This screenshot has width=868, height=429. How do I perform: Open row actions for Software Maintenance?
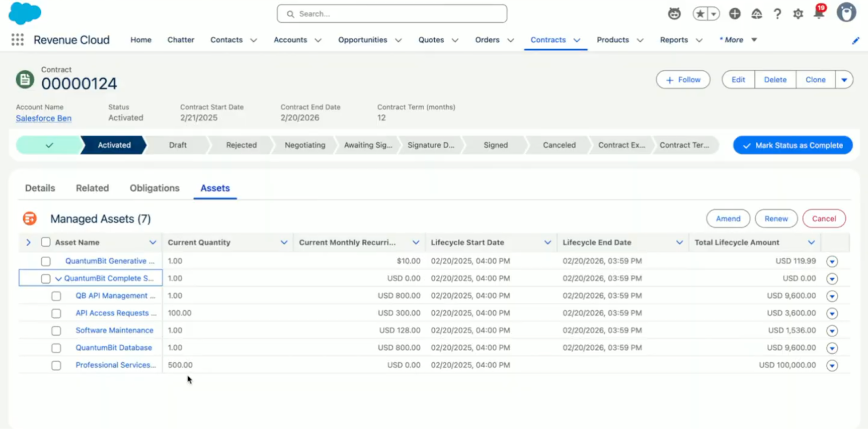(x=832, y=331)
